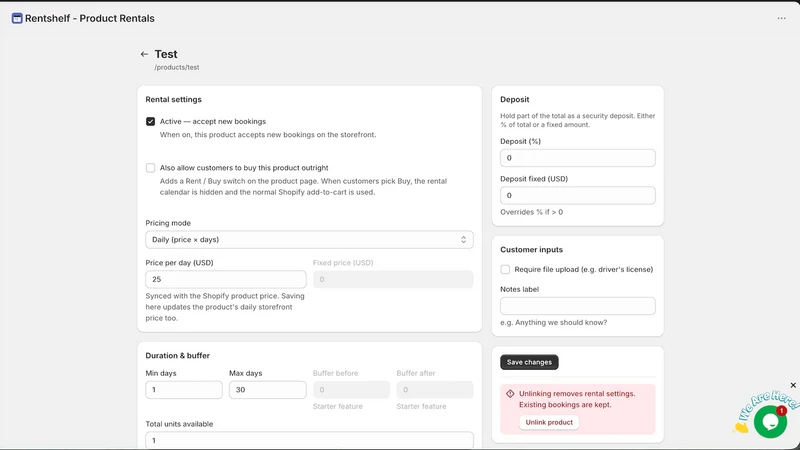
Task: Focus the Deposit (%) input
Action: (x=578, y=158)
